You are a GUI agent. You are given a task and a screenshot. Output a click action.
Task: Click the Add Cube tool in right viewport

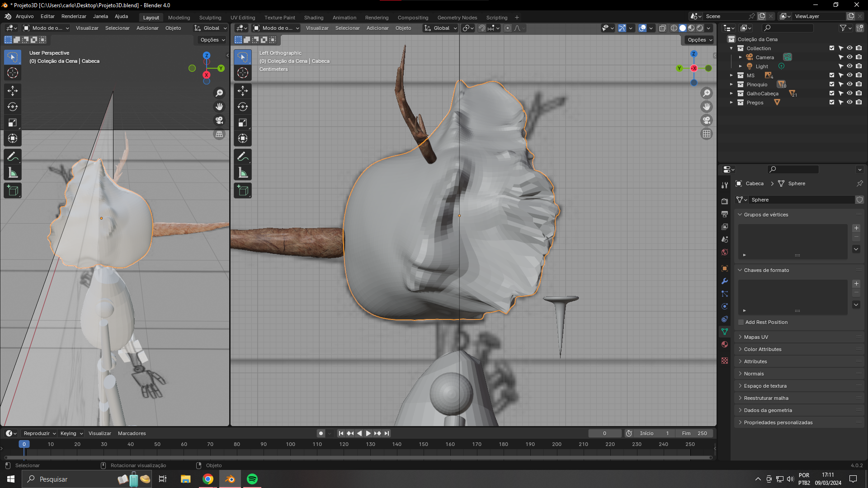tap(243, 191)
